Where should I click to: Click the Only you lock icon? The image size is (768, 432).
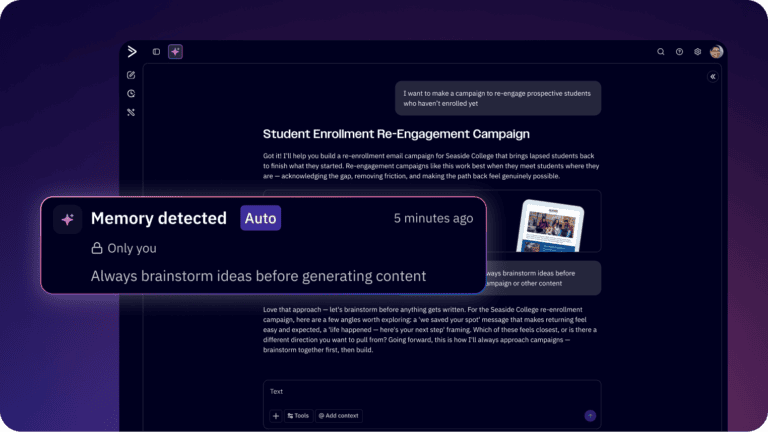coord(97,248)
